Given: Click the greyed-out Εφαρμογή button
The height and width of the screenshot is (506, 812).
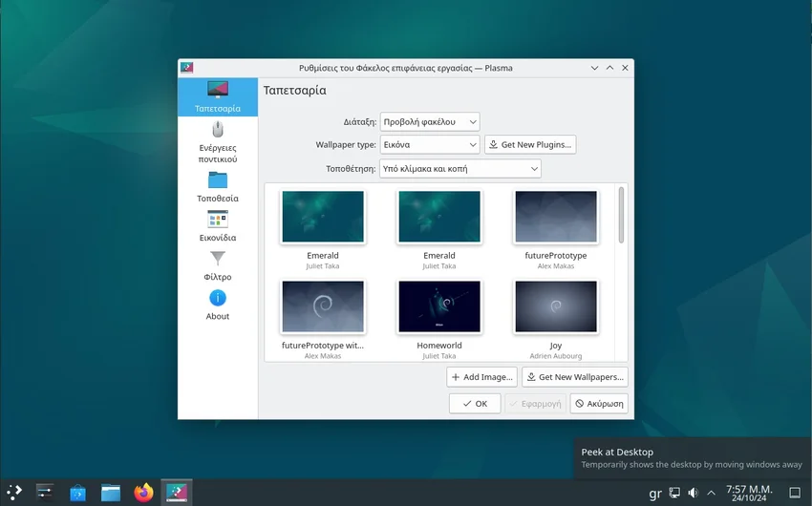Looking at the screenshot, I should 536,404.
